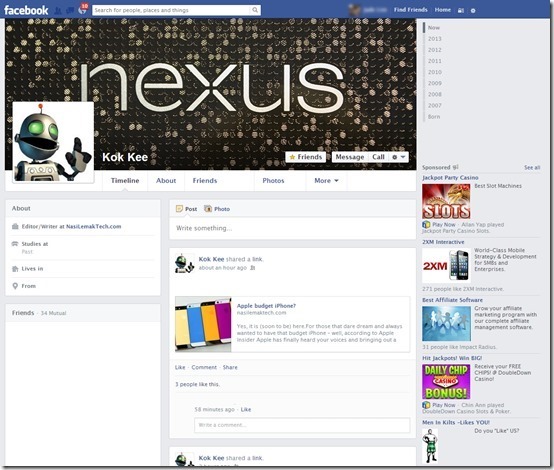554x470 pixels.
Task: Open Jackpot Party Casino Slots ad image
Action: (x=446, y=201)
